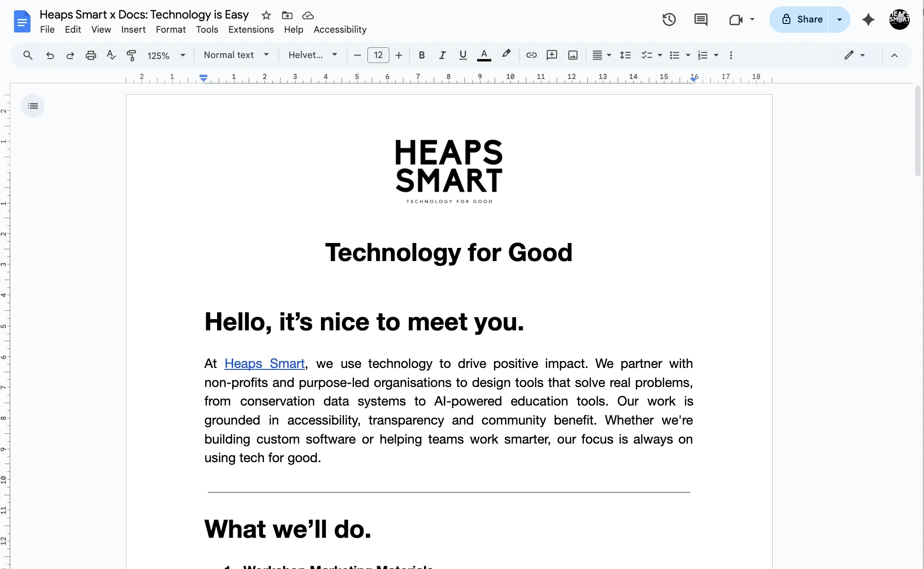Open line and paragraph spacing
924x569 pixels.
click(625, 55)
